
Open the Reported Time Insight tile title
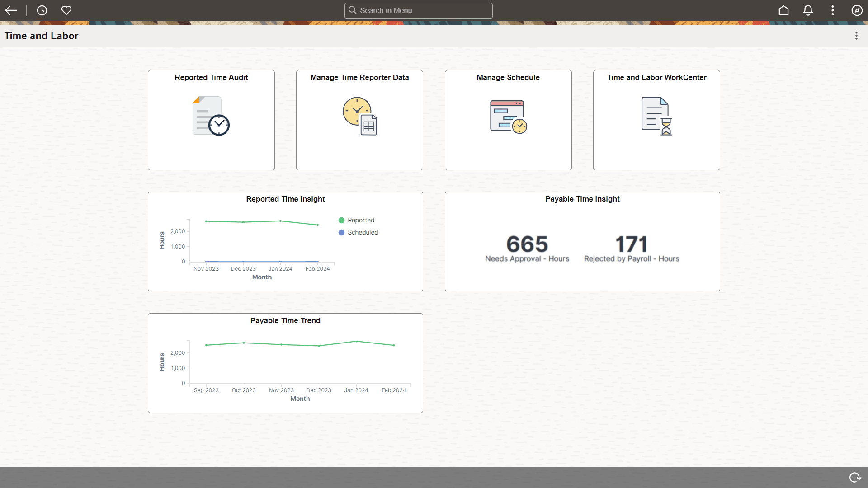click(285, 199)
